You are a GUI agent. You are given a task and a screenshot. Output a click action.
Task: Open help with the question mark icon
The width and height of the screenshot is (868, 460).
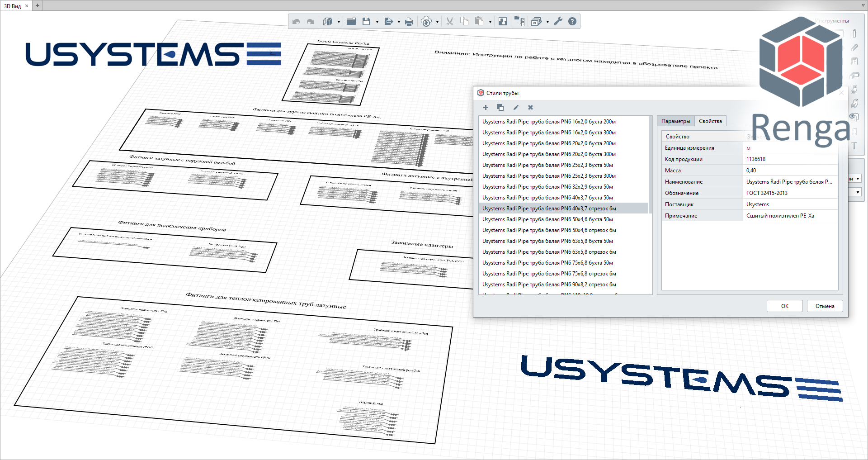(x=572, y=21)
